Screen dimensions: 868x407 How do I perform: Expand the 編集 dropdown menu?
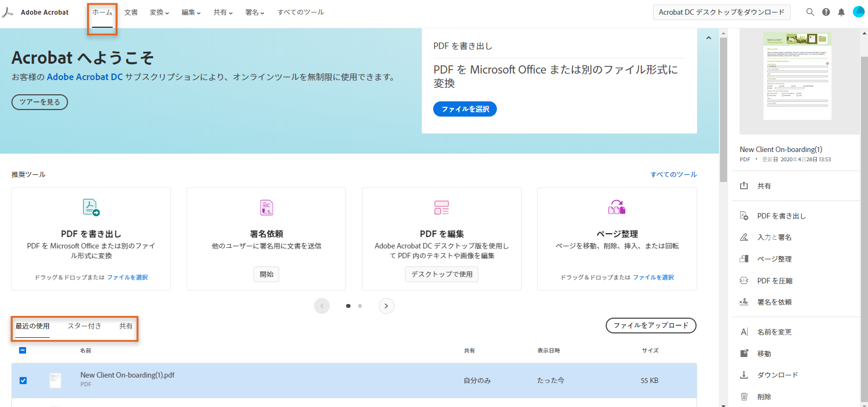click(191, 12)
